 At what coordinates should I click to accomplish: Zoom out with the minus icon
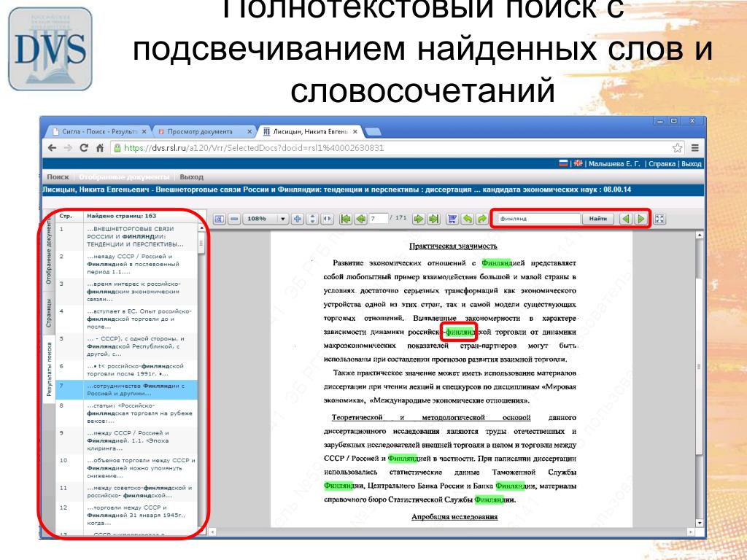coord(234,219)
